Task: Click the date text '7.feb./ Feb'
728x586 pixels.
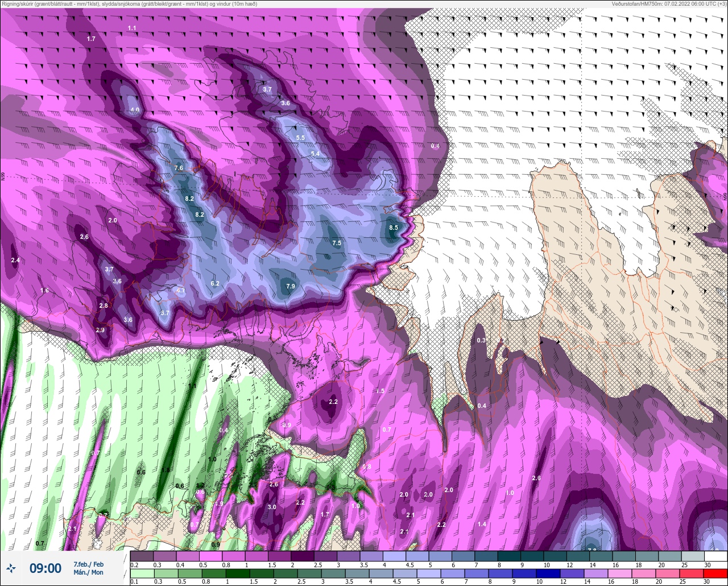Action: [x=89, y=564]
